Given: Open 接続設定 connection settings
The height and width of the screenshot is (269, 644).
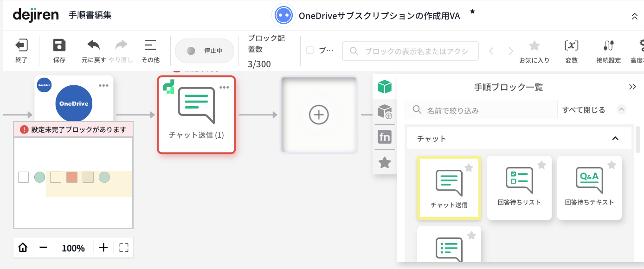Looking at the screenshot, I should (609, 51).
